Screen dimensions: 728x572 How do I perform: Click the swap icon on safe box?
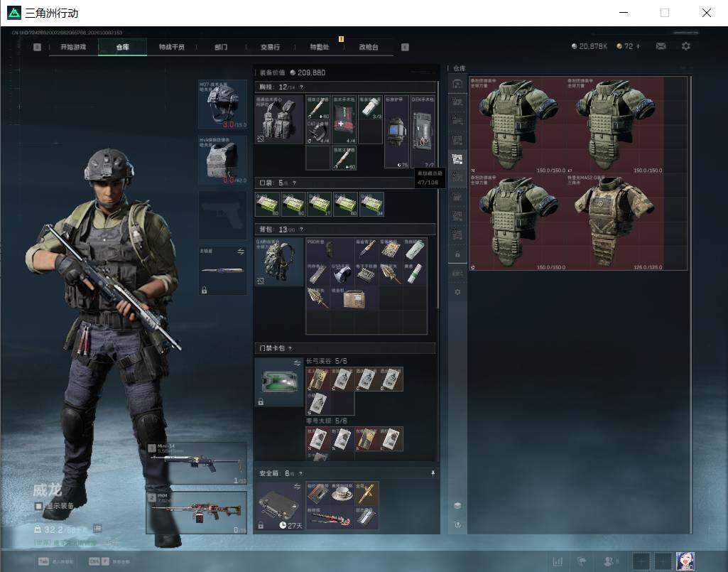tap(297, 486)
